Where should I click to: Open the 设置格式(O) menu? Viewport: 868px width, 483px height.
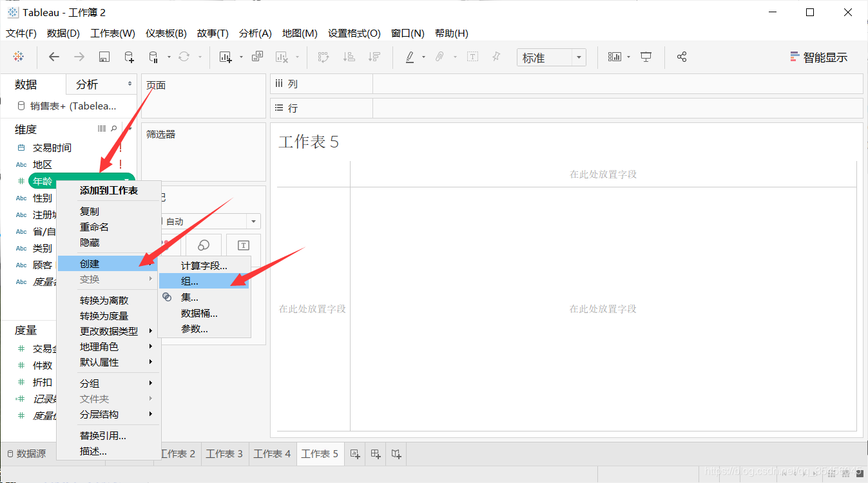click(354, 33)
